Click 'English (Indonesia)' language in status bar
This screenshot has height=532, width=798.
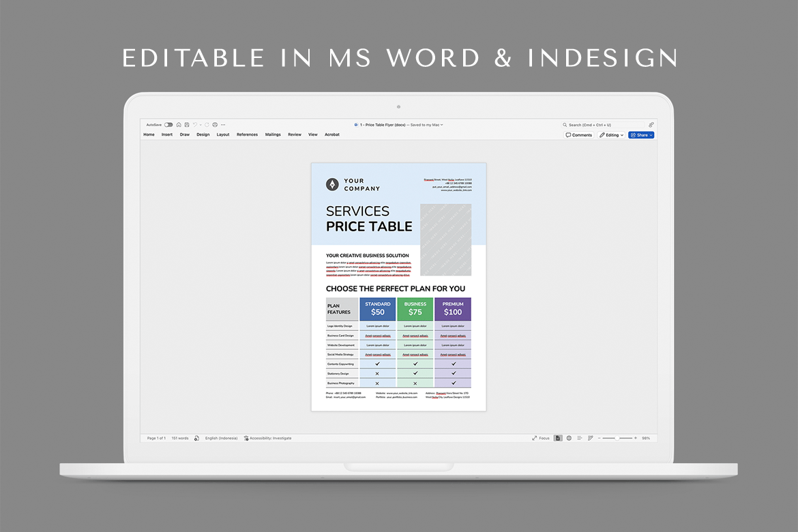(x=222, y=438)
